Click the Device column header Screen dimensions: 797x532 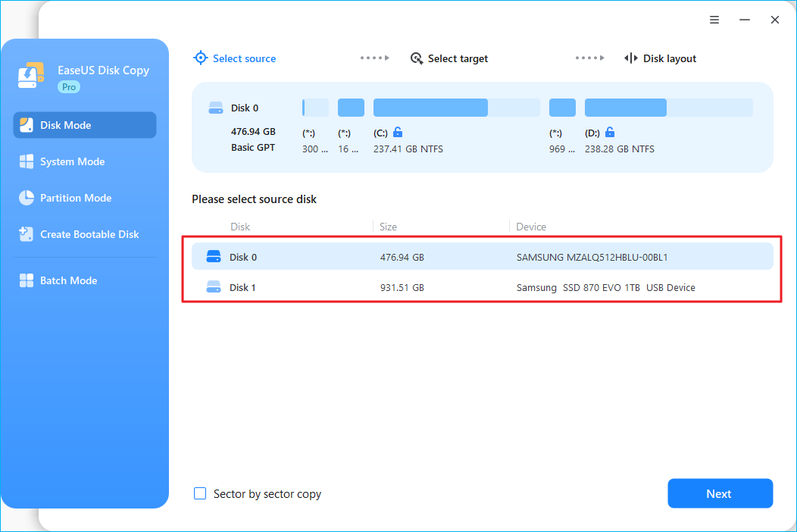coord(531,227)
